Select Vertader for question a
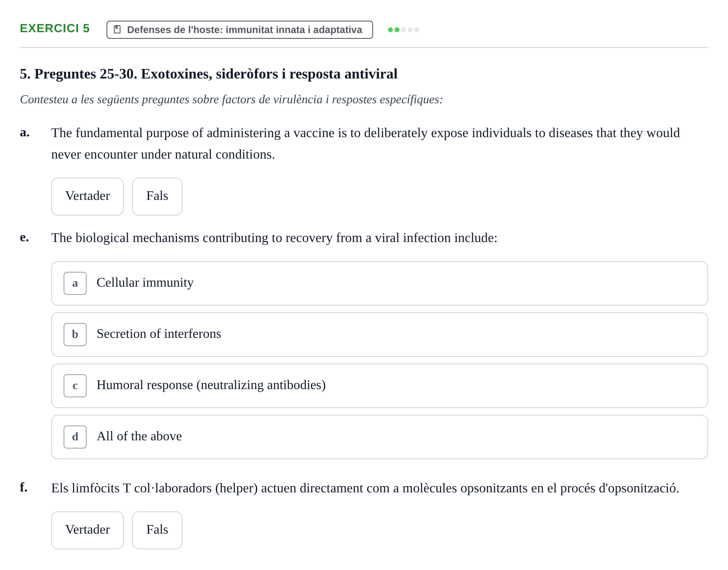The width and height of the screenshot is (728, 570). pos(87,197)
